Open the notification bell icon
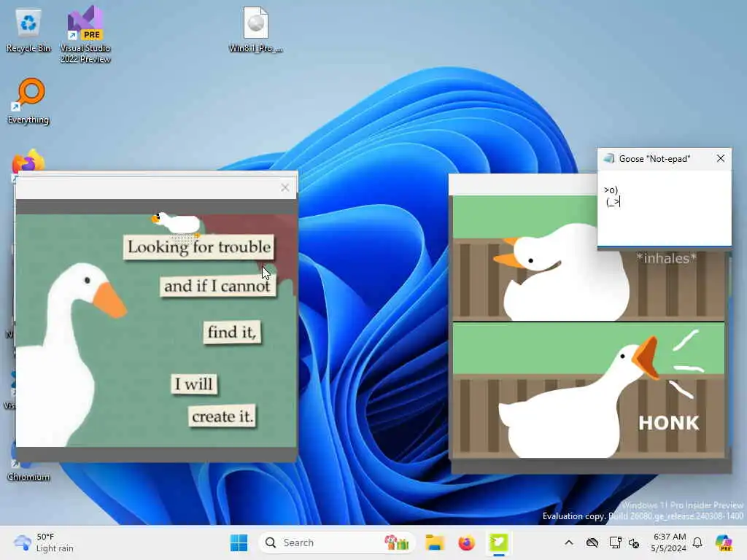Image resolution: width=747 pixels, height=560 pixels. click(697, 542)
